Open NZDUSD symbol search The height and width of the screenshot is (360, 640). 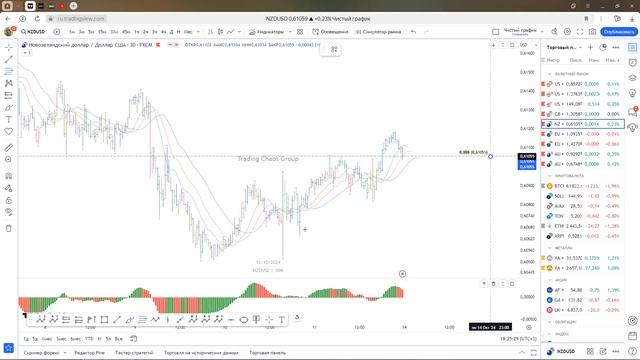coord(34,31)
